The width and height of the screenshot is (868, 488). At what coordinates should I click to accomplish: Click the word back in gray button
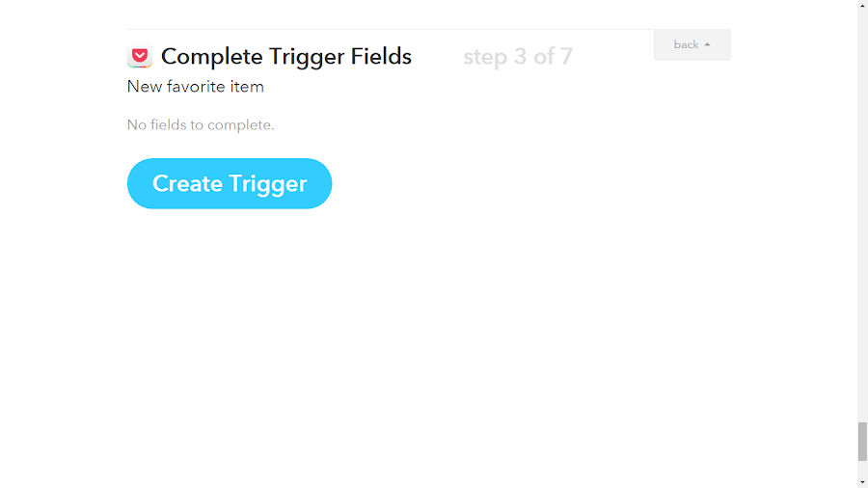point(686,44)
